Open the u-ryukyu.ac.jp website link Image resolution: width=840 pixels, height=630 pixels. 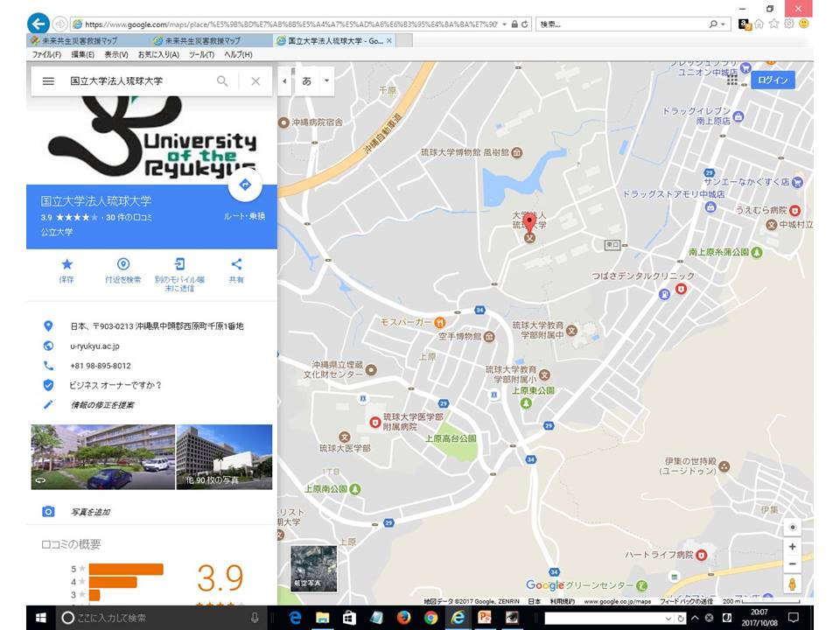94,346
